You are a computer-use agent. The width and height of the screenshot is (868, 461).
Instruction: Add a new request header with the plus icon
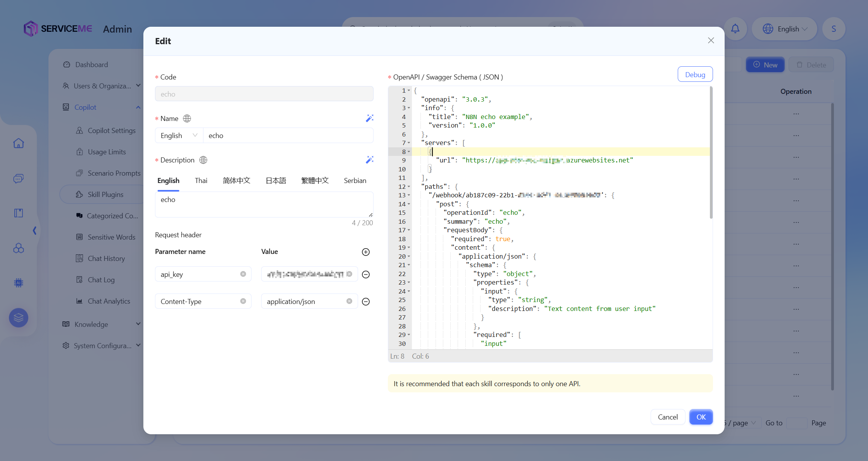tap(366, 252)
